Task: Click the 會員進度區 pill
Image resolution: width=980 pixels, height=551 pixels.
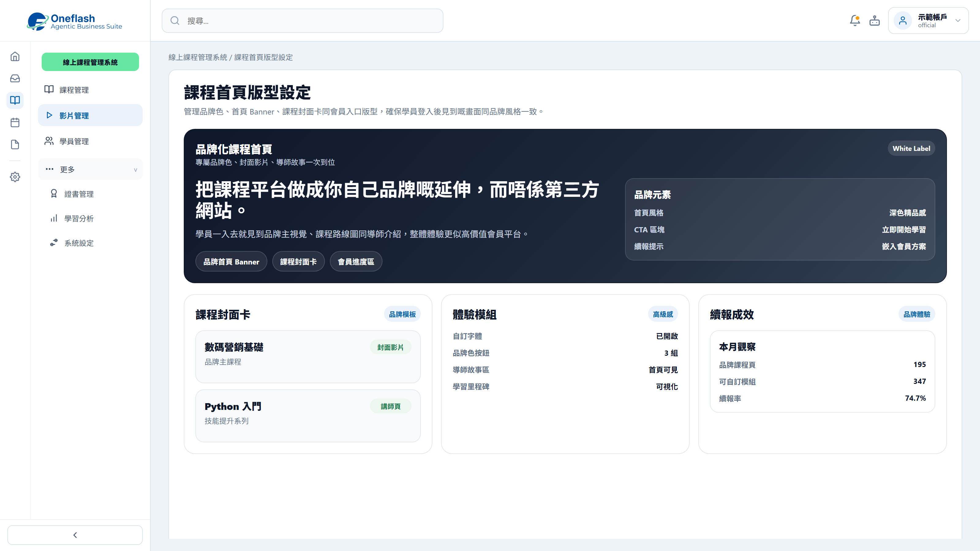Action: coord(356,262)
